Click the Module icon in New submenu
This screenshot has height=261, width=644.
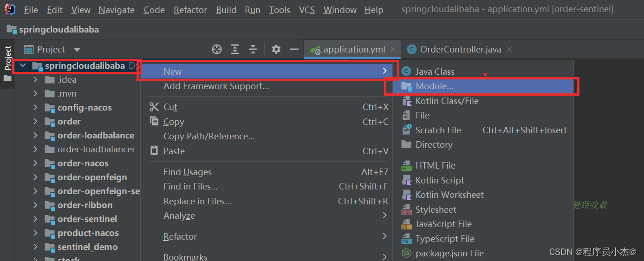coord(407,86)
